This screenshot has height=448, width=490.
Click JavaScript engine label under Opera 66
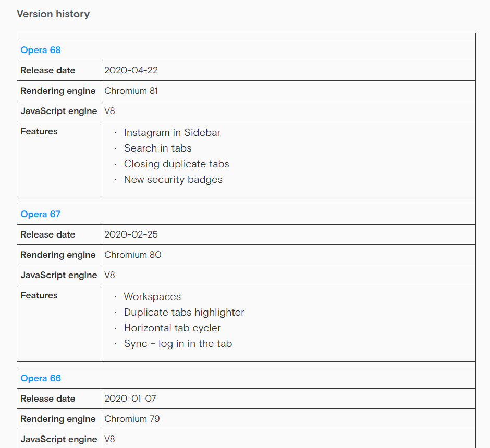tap(59, 439)
